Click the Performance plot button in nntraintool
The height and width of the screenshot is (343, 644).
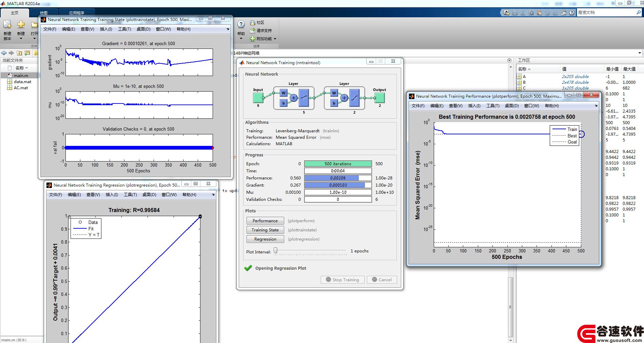tap(265, 221)
